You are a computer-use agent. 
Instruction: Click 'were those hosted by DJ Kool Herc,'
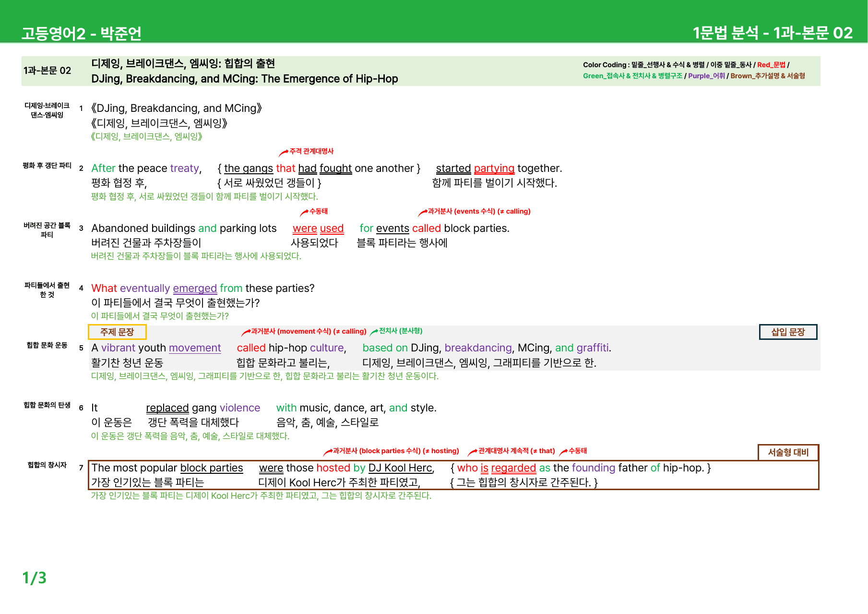[347, 468]
